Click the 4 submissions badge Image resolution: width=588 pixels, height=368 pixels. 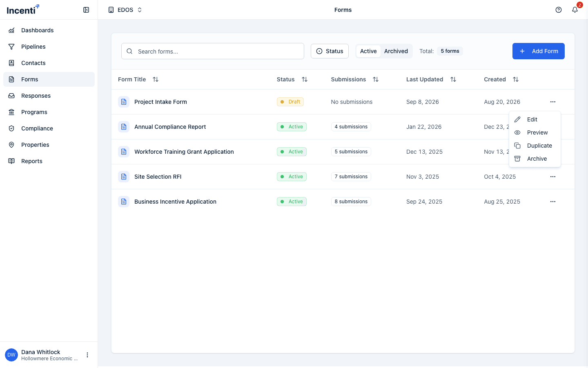click(351, 127)
